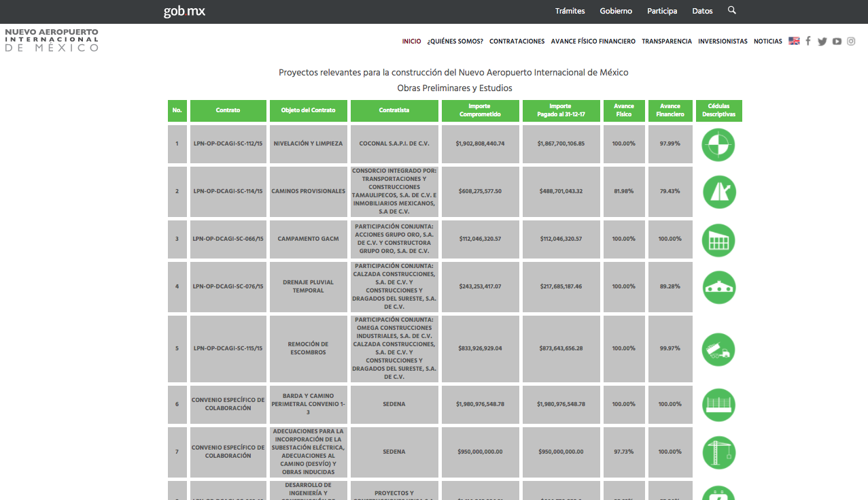
Task: Click the gob.mx logo
Action: point(184,12)
